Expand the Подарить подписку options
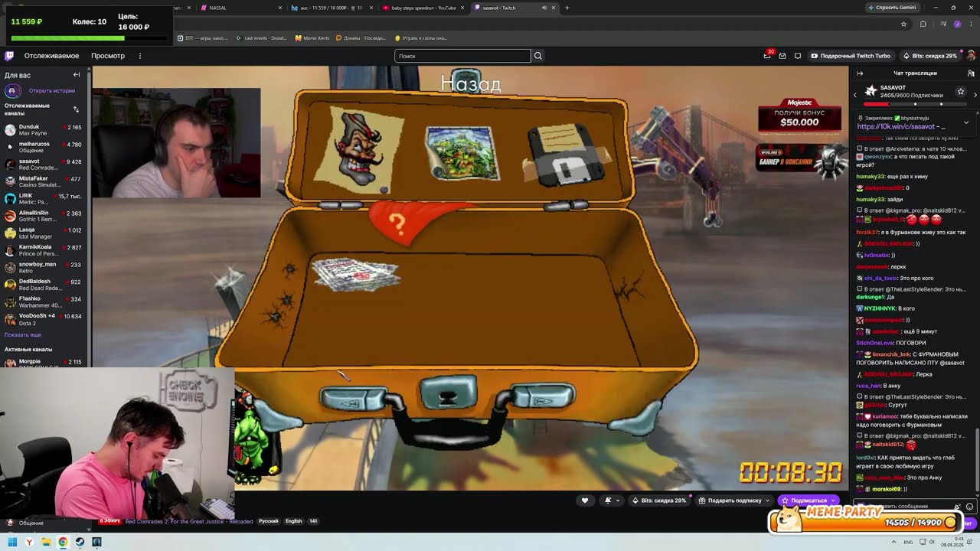Viewport: 980px width, 551px height. click(x=768, y=500)
